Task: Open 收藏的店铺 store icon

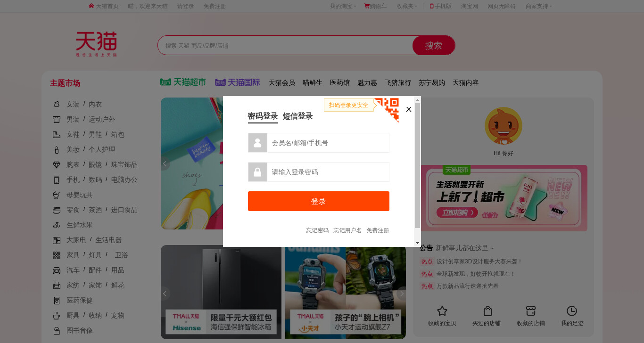Action: click(531, 311)
